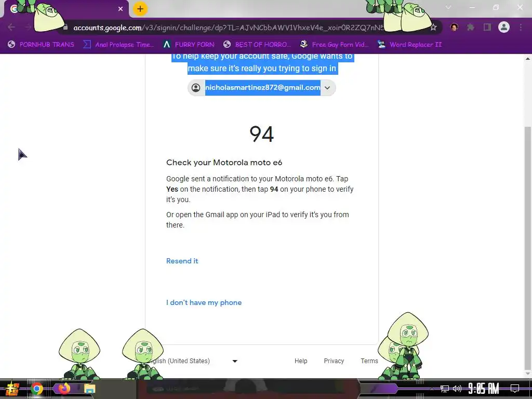This screenshot has width=532, height=399.
Task: Open the network tray icon
Action: tap(445, 389)
